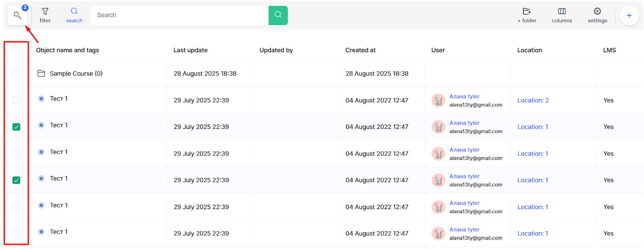This screenshot has height=249, width=644.
Task: Sort by the Last update column header
Action: click(190, 50)
